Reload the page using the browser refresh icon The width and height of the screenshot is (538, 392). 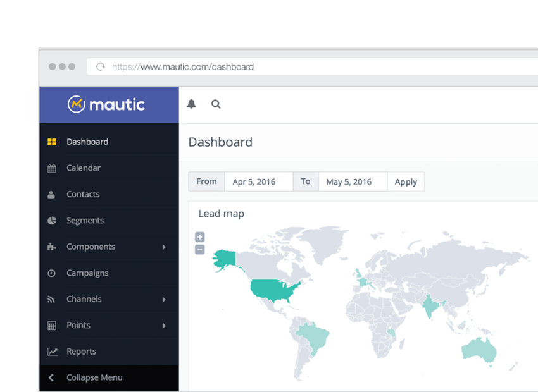click(100, 67)
